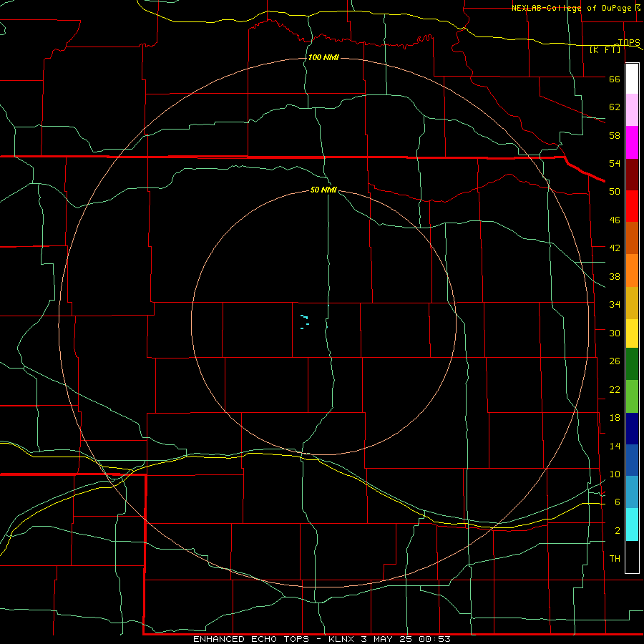Click the black TH threshold swatch
The width and height of the screenshot is (644, 644).
(x=632, y=557)
